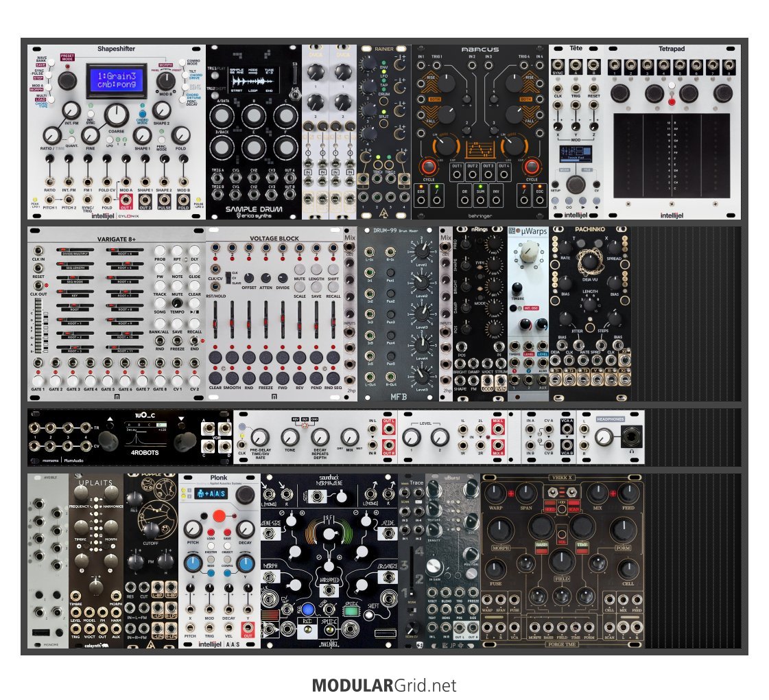Click the OUT 1 jack on Abacus
This screenshot has height=700, width=769.
(457, 174)
